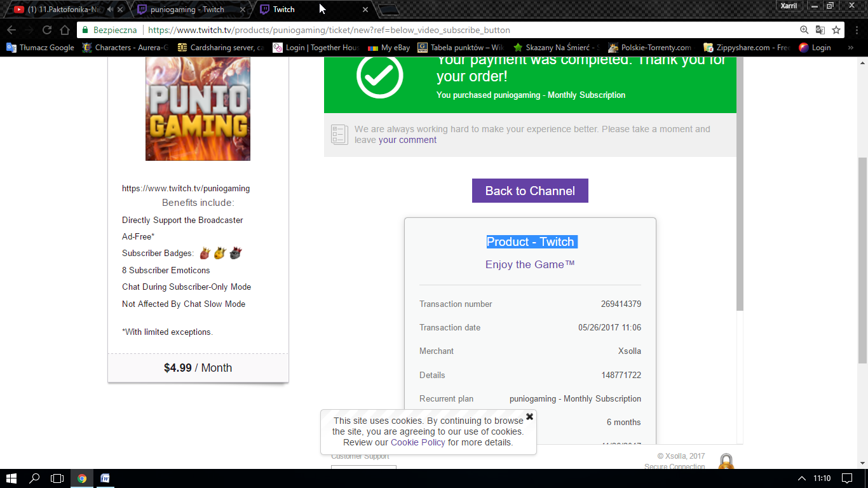Open the browser home page icon
This screenshot has height=488, width=868.
[x=64, y=30]
